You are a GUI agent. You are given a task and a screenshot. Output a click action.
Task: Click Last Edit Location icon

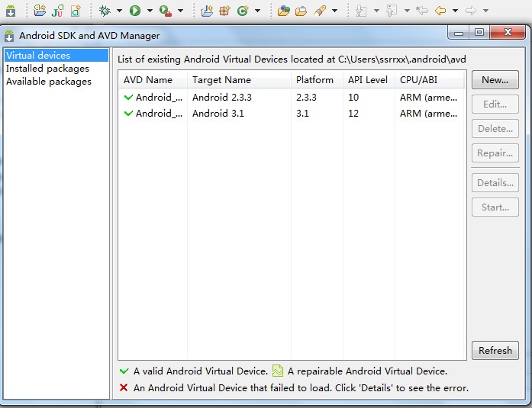point(422,11)
